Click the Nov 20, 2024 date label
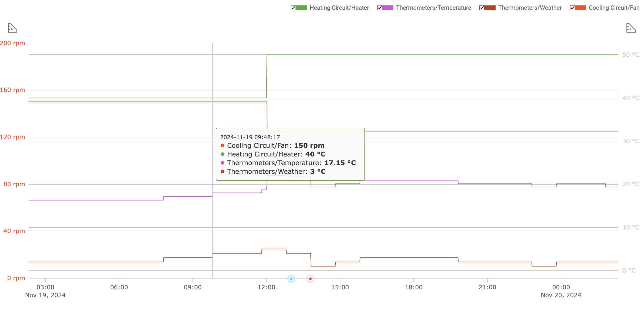 point(561,295)
